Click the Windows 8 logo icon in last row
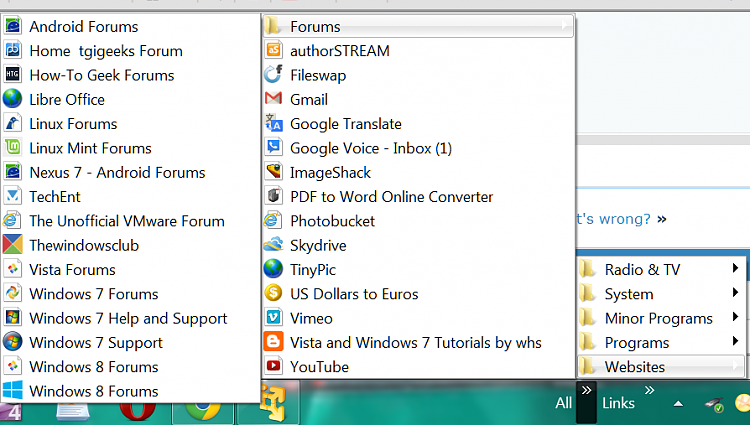 tap(12, 391)
